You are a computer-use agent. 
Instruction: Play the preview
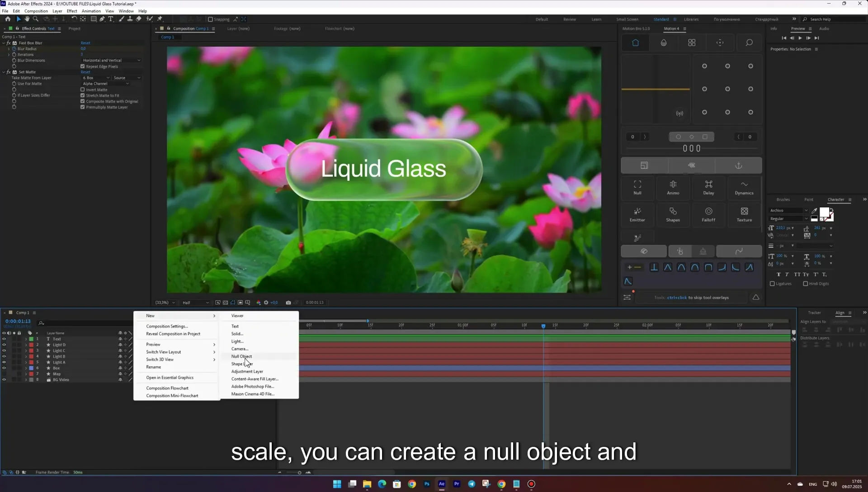[x=800, y=38]
